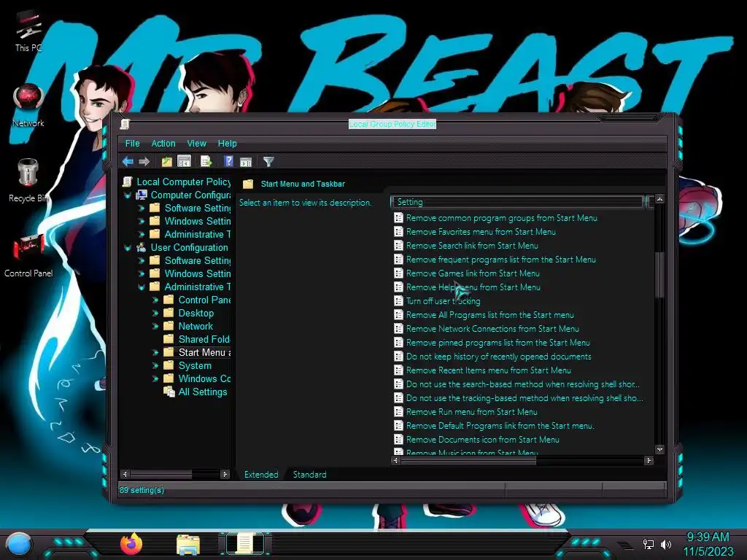Image resolution: width=747 pixels, height=560 pixels.
Task: Expand the System tree node
Action: 155,366
